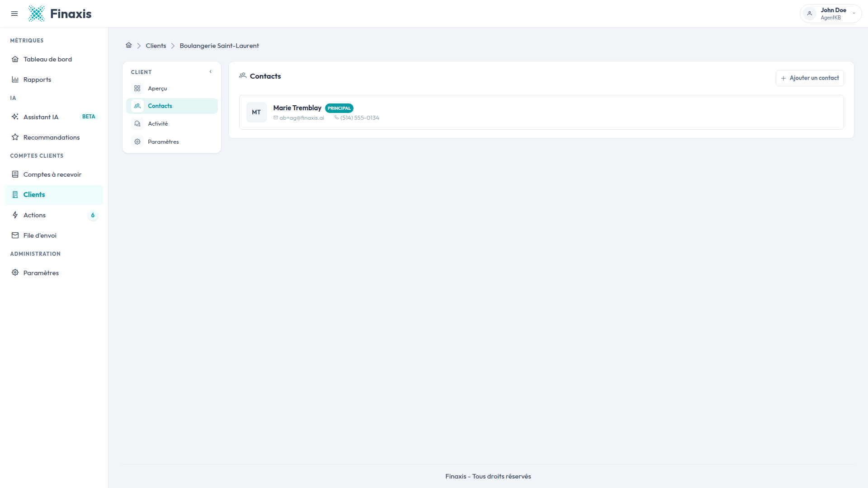
Task: Open Tableau de bord in sidebar
Action: point(54,59)
